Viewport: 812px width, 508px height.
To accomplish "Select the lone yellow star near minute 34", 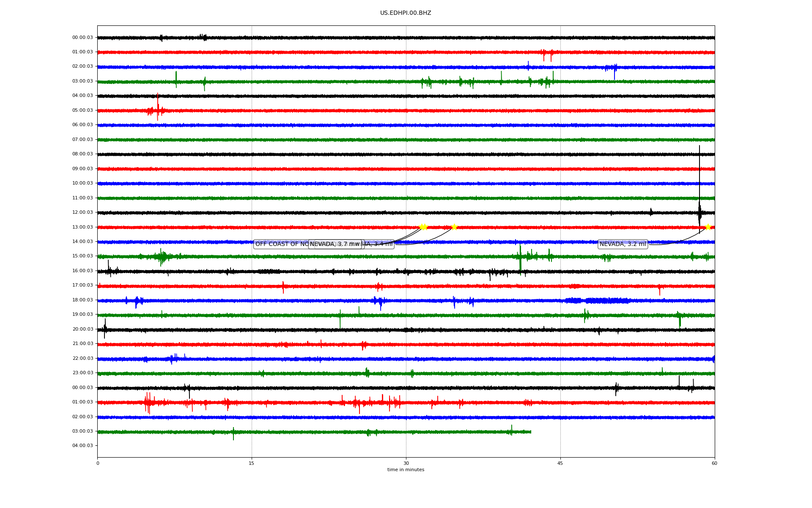I will pyautogui.click(x=454, y=227).
